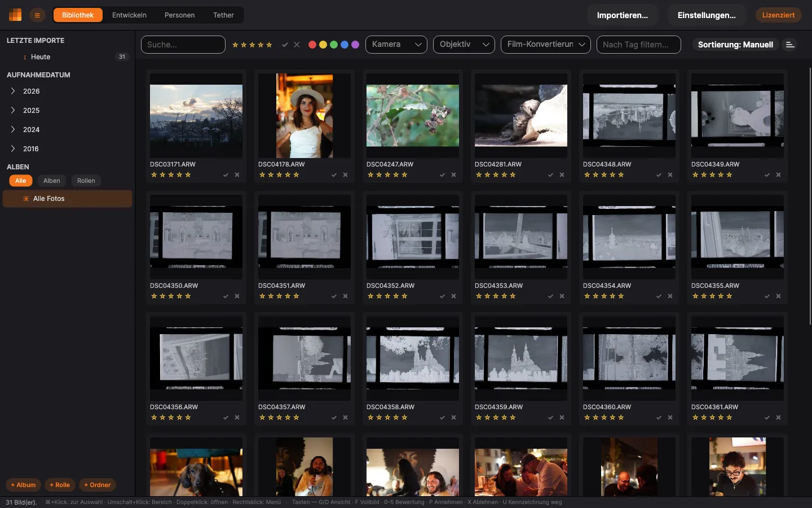Viewport: 812px width, 508px height.
Task: Accept DSC04352.ARW with its checkmark
Action: pyautogui.click(x=442, y=296)
